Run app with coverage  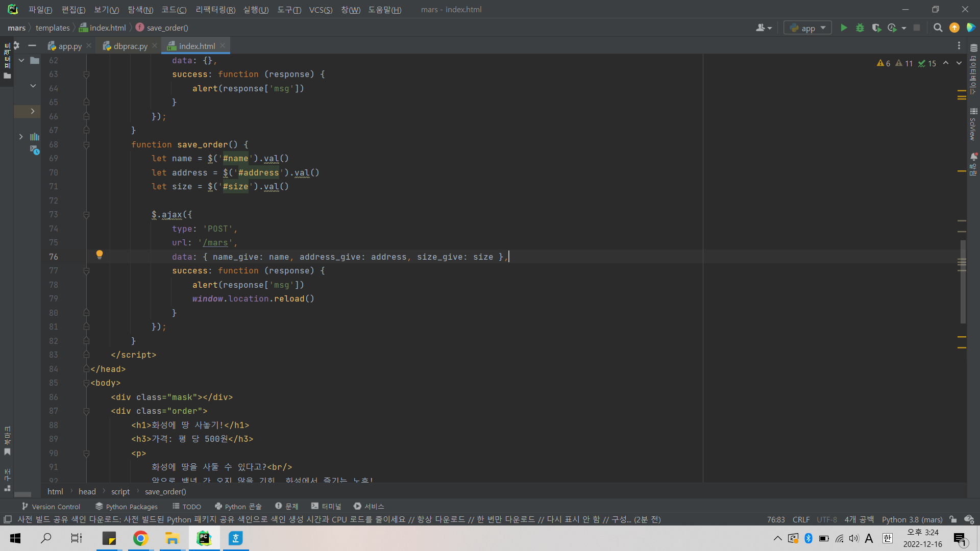[876, 28]
